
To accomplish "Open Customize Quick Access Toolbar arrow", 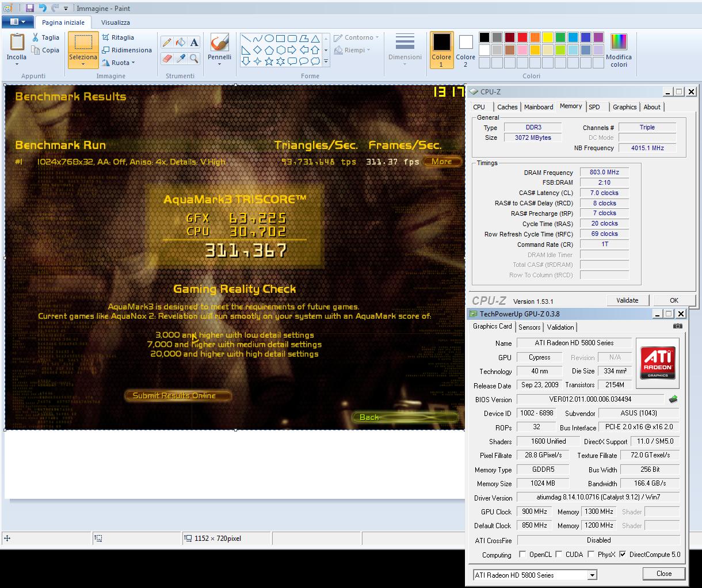I will pos(66,8).
